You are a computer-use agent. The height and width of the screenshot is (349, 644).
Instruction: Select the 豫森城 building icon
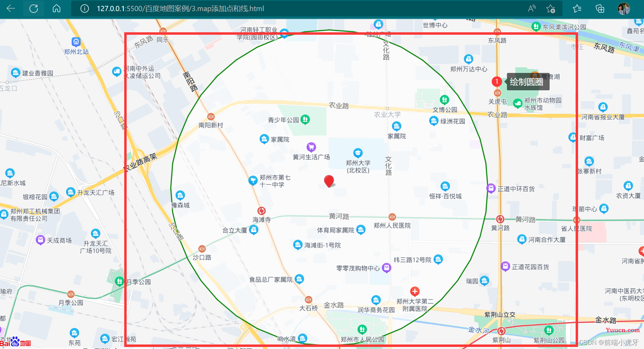(180, 195)
